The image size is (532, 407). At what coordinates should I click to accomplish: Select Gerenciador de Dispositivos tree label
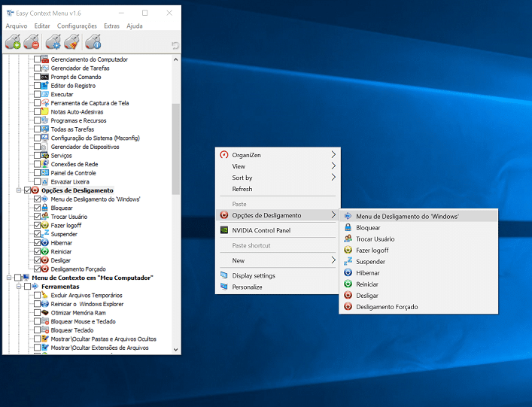[x=85, y=147]
